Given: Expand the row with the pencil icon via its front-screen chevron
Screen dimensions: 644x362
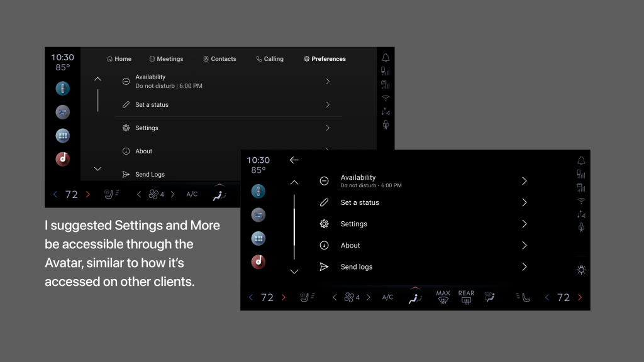Looking at the screenshot, I should [524, 203].
